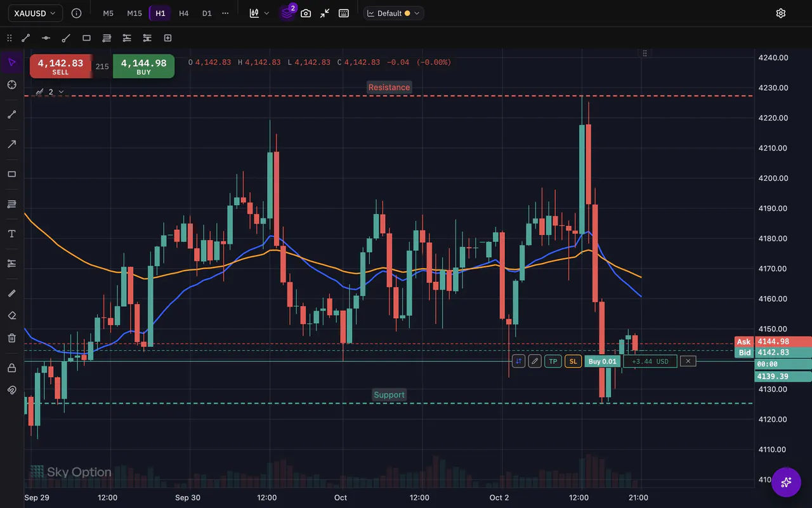Click the reverse position arrows icon on order line

[518, 361]
